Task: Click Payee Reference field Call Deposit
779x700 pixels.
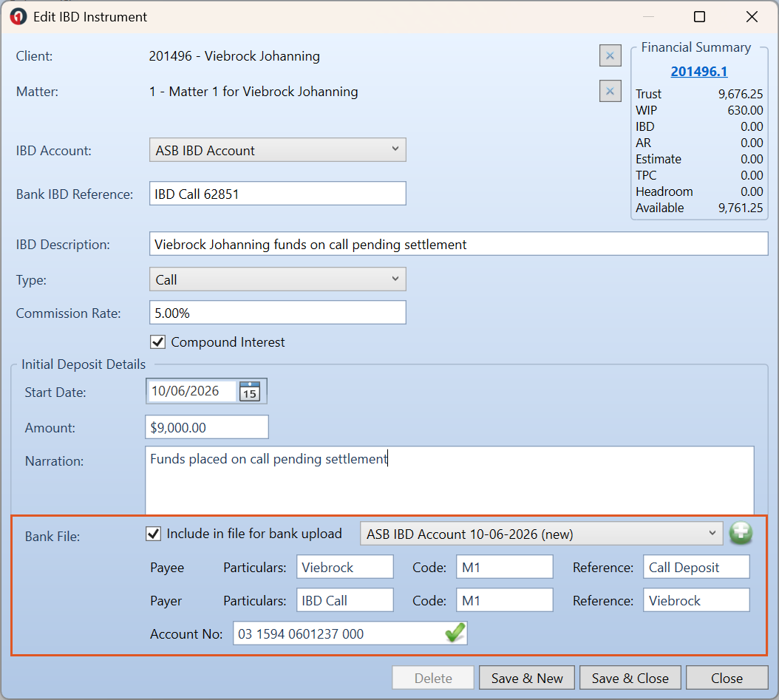Action: point(696,567)
